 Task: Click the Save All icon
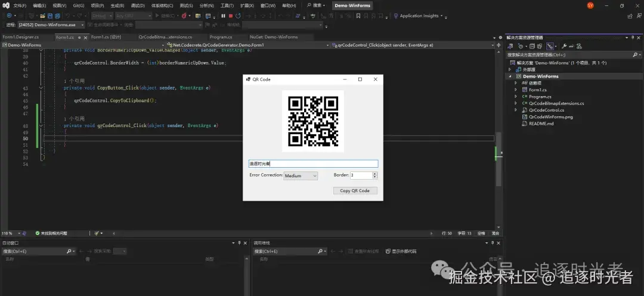pyautogui.click(x=57, y=16)
